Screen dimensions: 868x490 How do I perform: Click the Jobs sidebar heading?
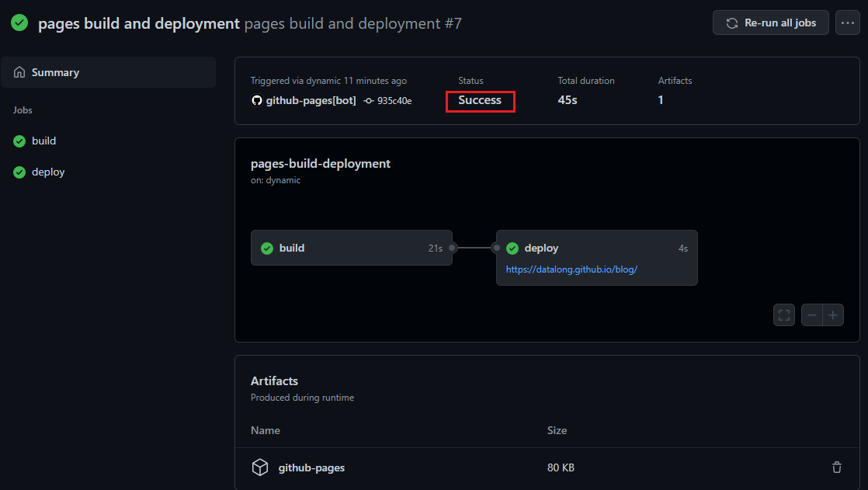(23, 110)
